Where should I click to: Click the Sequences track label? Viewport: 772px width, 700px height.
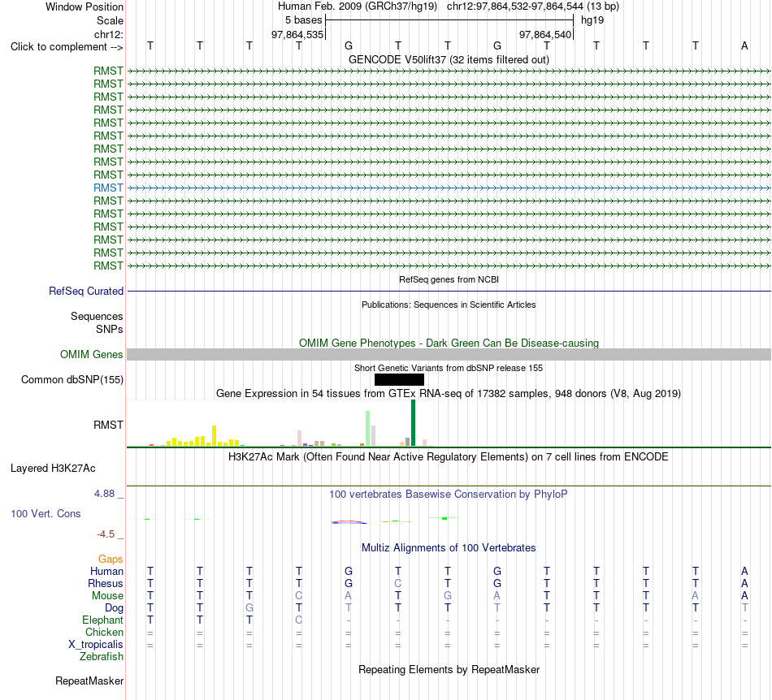[x=97, y=317]
